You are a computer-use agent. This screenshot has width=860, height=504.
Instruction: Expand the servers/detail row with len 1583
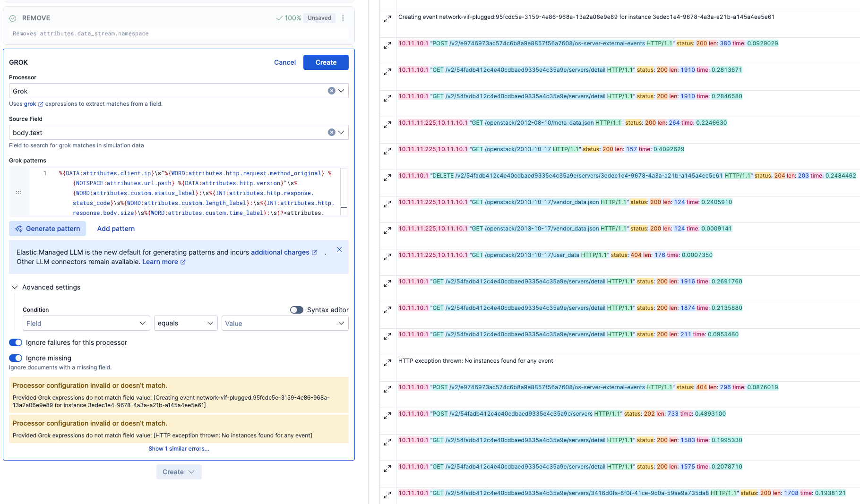click(387, 442)
